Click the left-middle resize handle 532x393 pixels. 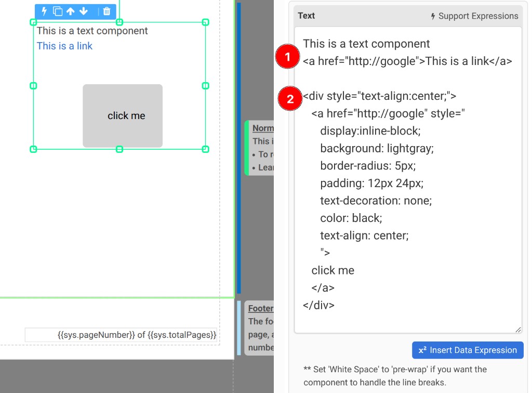coord(33,85)
